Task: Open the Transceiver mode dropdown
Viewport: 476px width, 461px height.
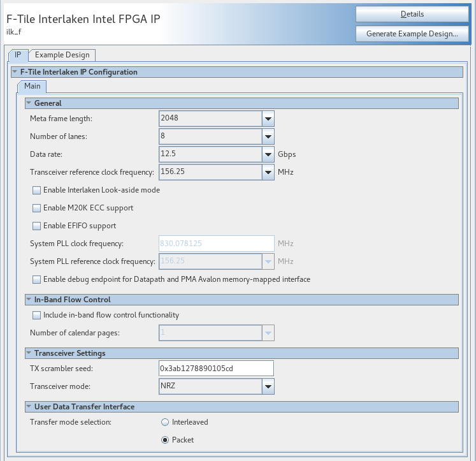Action: (268, 386)
